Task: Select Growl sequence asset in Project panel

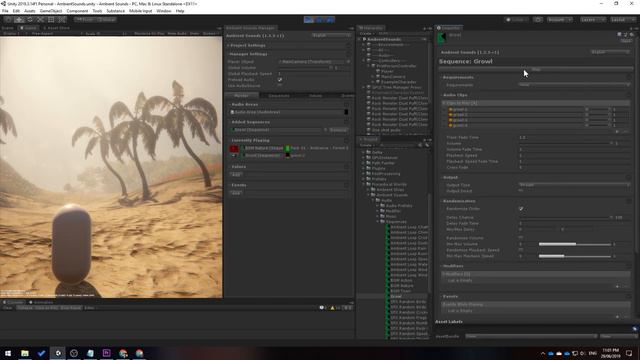Action: pos(396,296)
